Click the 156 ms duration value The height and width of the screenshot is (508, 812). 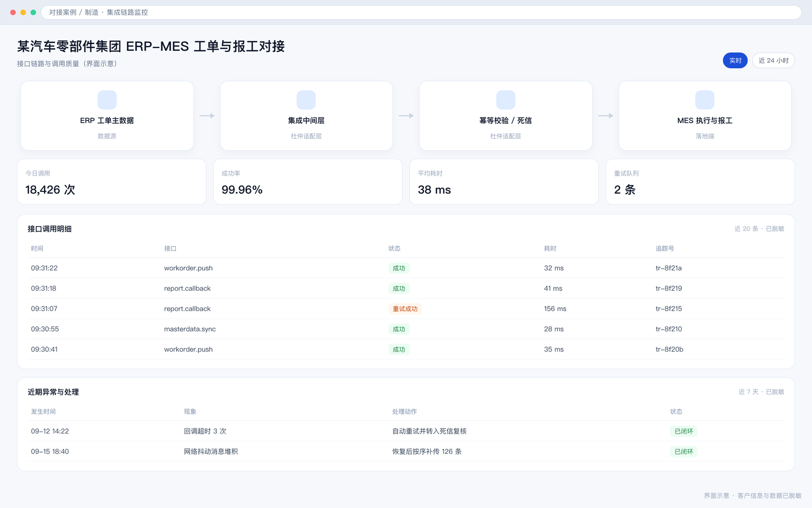(x=555, y=309)
